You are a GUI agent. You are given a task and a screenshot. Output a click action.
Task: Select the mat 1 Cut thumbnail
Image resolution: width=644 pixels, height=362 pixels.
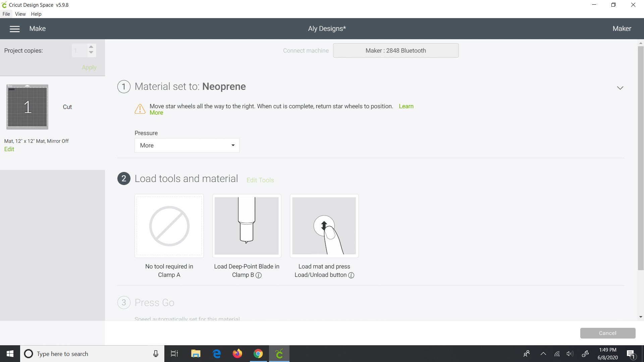28,107
